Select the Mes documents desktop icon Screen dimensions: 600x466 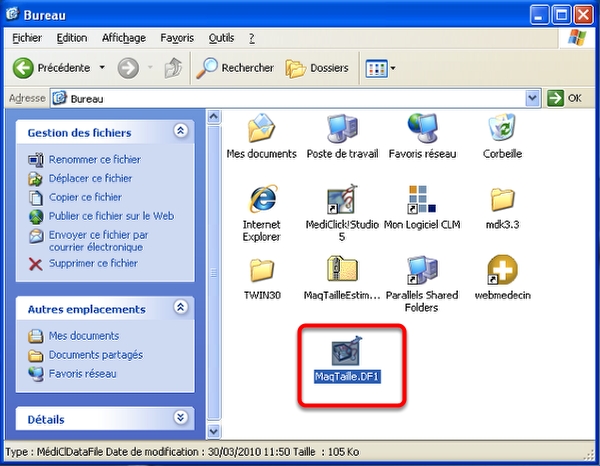pyautogui.click(x=261, y=128)
